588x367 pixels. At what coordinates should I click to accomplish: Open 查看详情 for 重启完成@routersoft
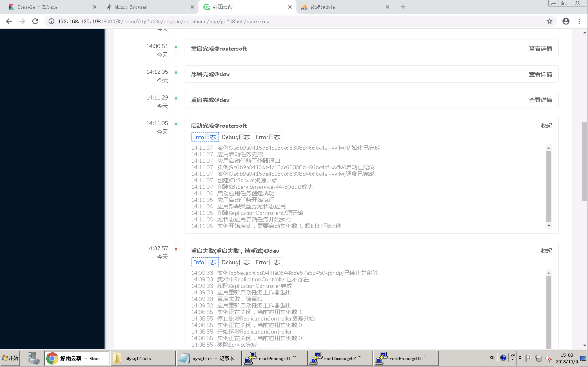[x=541, y=49]
